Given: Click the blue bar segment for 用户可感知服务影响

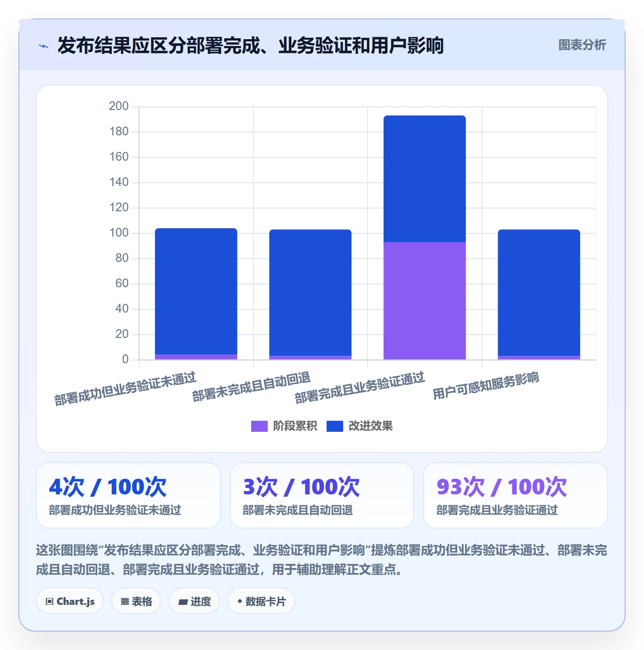Looking at the screenshot, I should tap(539, 293).
